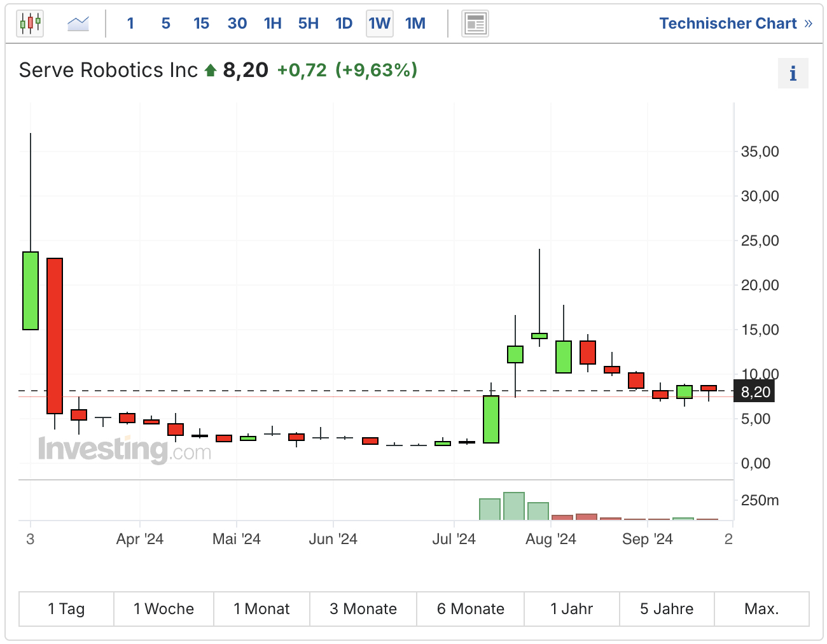This screenshot has width=827, height=644.
Task: Set range to 1 Tag
Action: [67, 609]
